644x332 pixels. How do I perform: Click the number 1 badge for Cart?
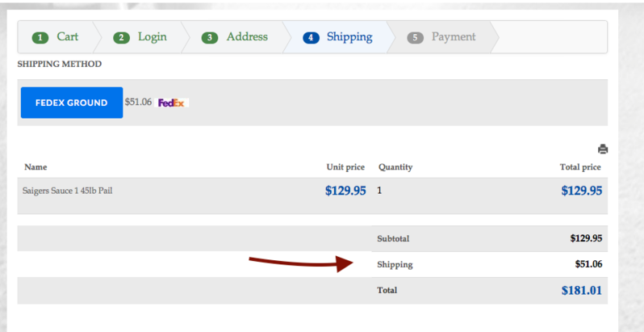coord(40,38)
